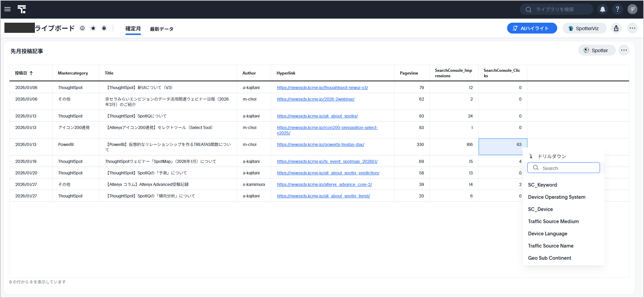The width and height of the screenshot is (644, 298).
Task: Open the help question mark icon
Action: 618,9
